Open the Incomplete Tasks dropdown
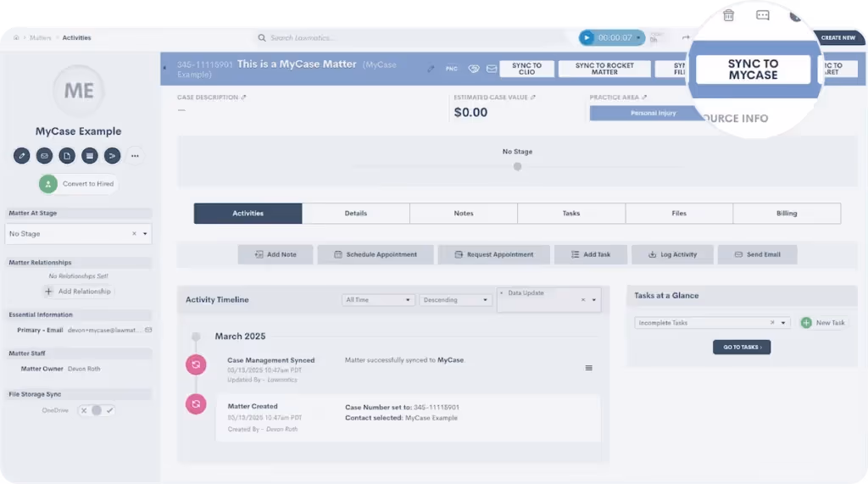Image resolution: width=868 pixels, height=484 pixels. click(x=712, y=323)
